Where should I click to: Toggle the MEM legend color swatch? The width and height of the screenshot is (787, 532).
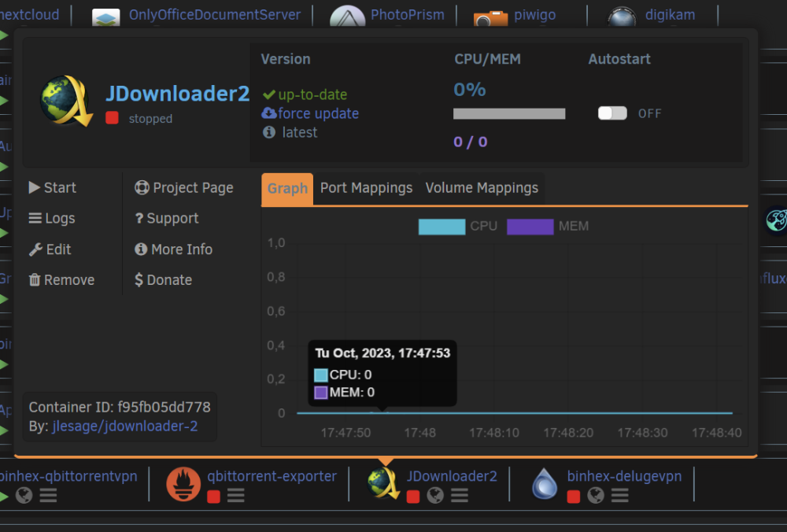[x=530, y=227]
